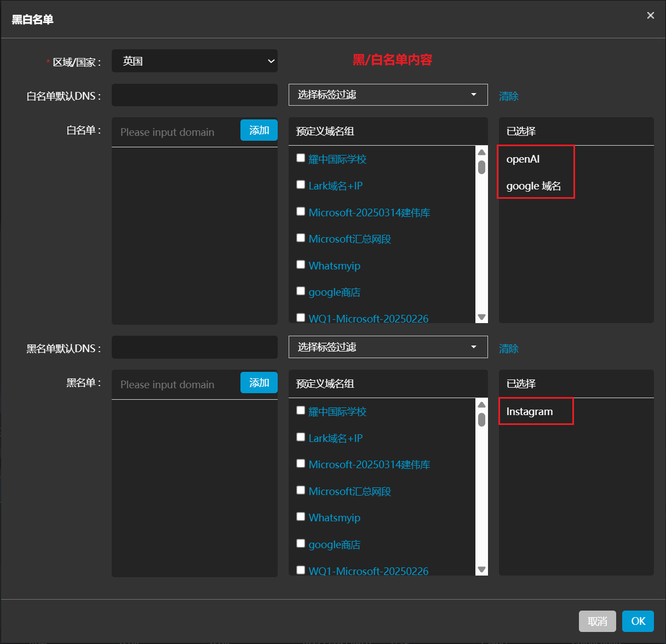Click 清除 link for blacklist selection

click(x=508, y=349)
